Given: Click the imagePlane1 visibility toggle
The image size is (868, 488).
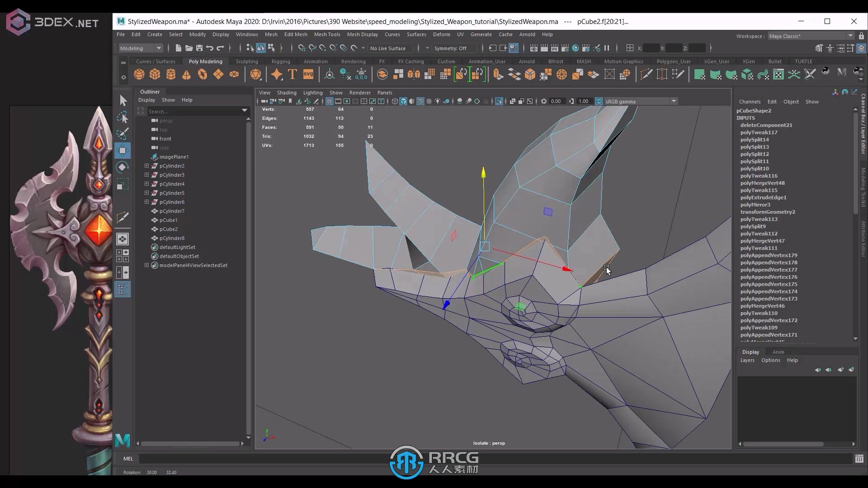Looking at the screenshot, I should click(155, 157).
